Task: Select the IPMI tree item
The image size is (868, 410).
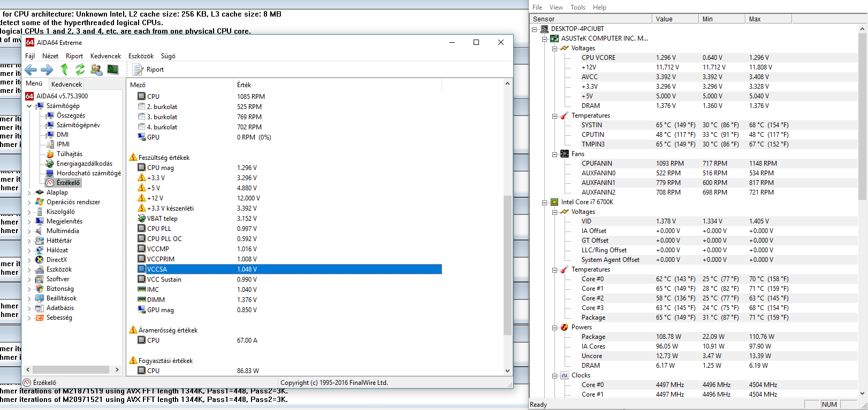Action: 63,144
